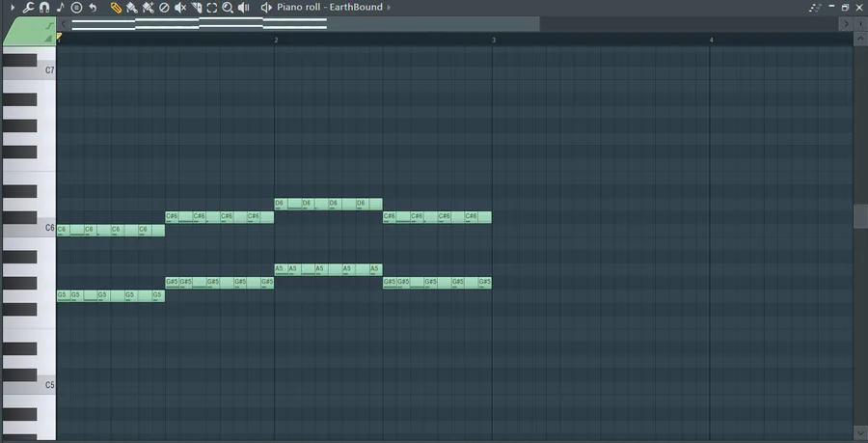Click bar 4 on the timeline ruler

(x=712, y=40)
